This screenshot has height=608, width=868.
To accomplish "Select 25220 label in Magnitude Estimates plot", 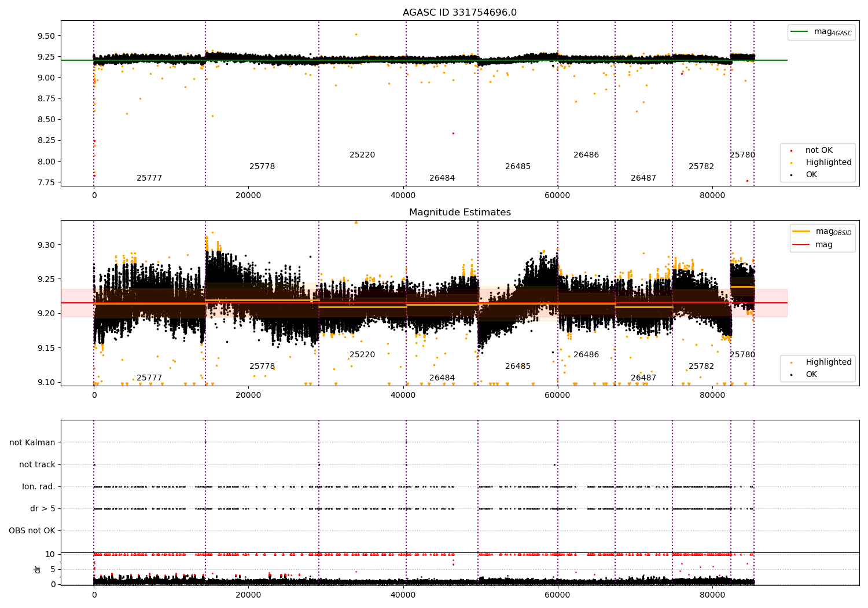I will click(362, 355).
